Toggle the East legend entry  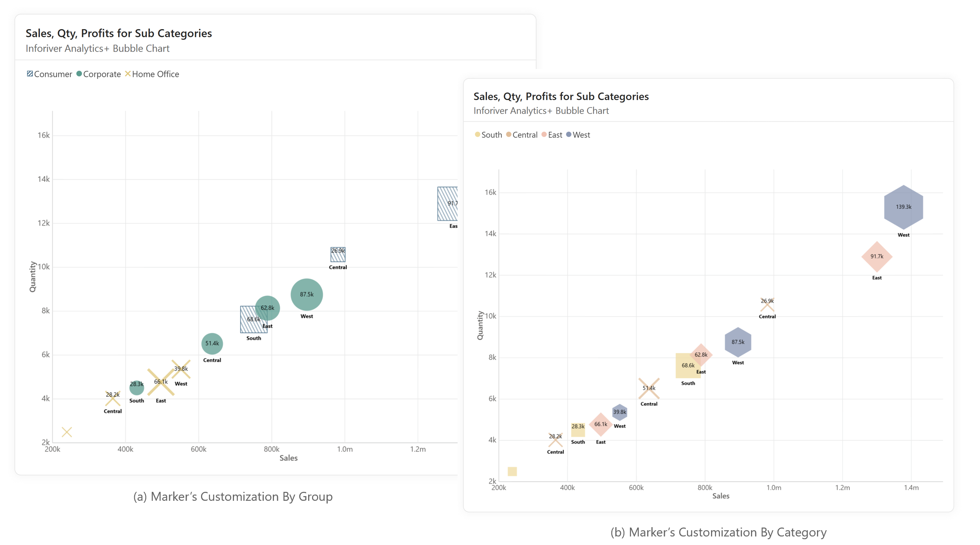point(552,135)
